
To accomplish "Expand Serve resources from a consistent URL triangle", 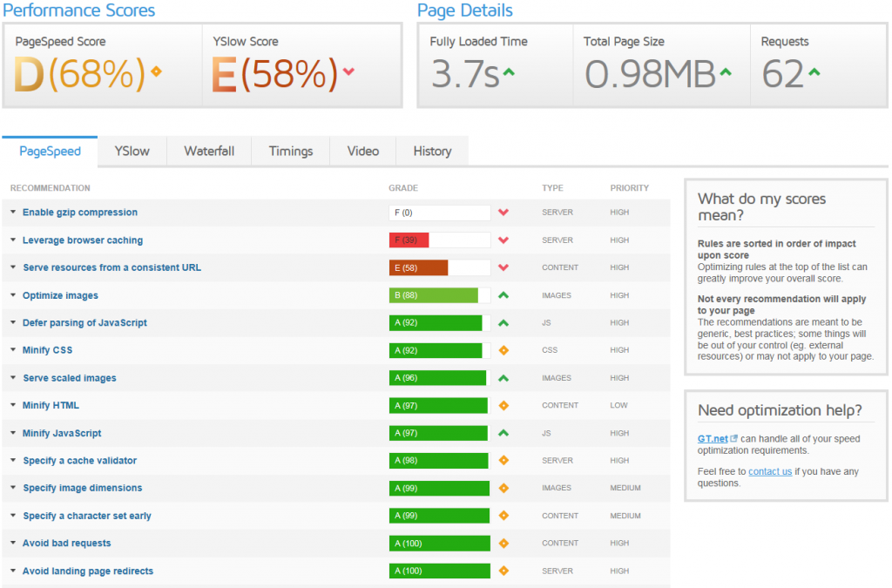I will tap(13, 267).
